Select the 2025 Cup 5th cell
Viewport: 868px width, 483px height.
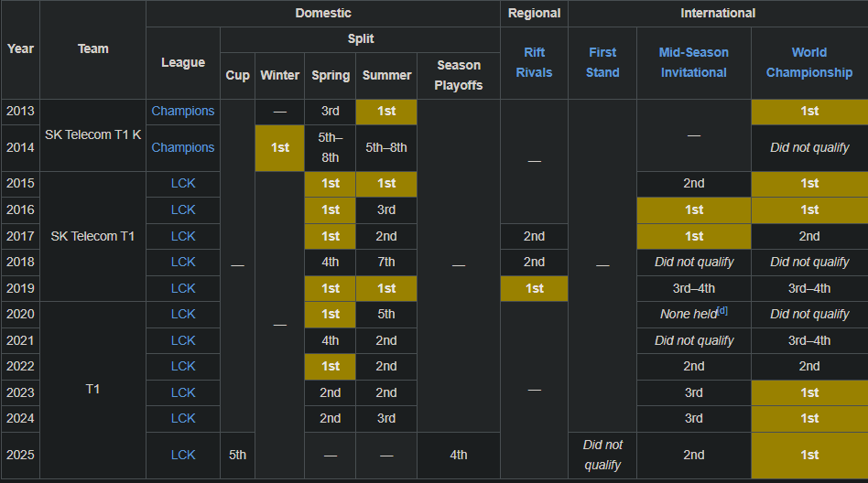pos(237,456)
